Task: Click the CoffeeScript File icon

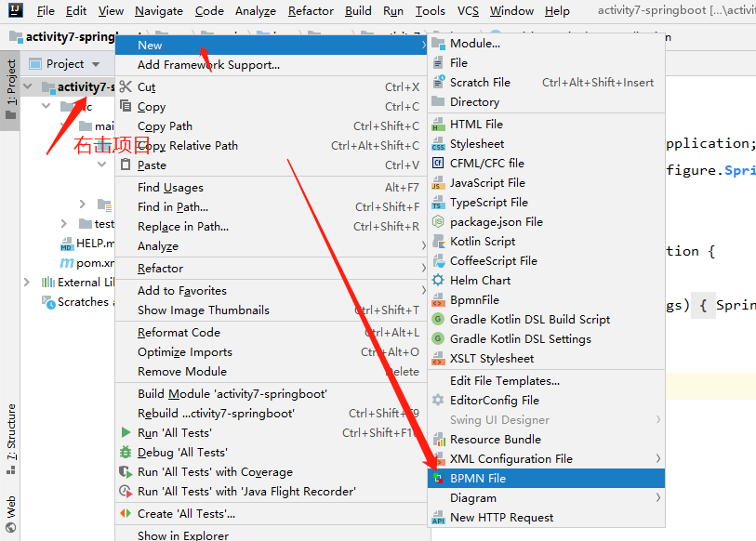Action: (x=438, y=261)
